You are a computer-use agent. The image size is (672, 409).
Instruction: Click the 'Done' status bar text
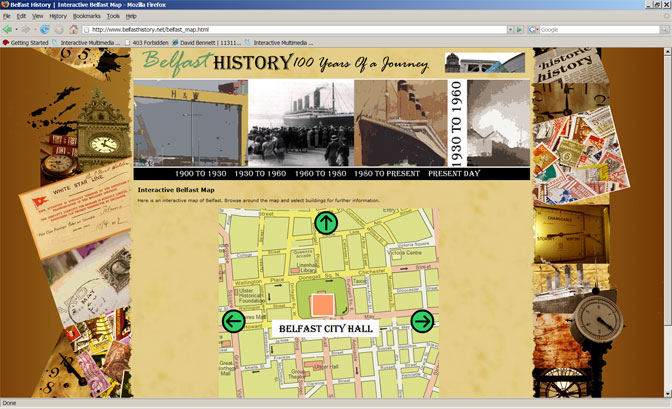[9, 403]
